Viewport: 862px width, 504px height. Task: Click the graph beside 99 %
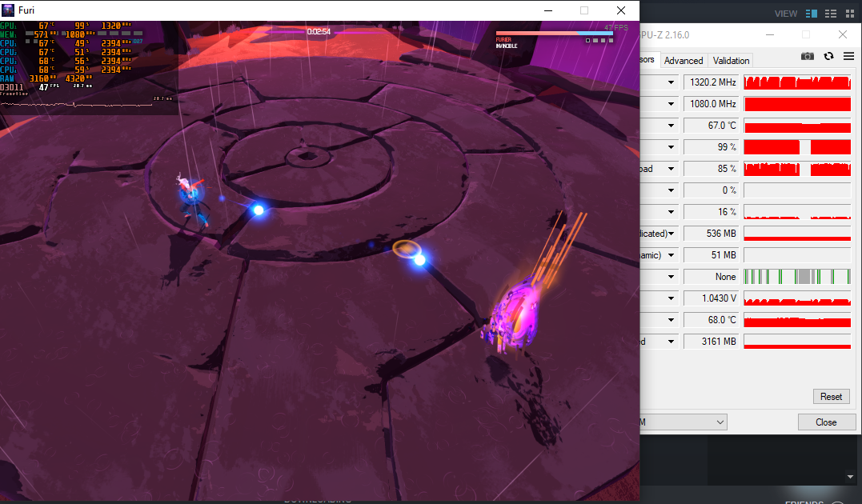click(797, 147)
